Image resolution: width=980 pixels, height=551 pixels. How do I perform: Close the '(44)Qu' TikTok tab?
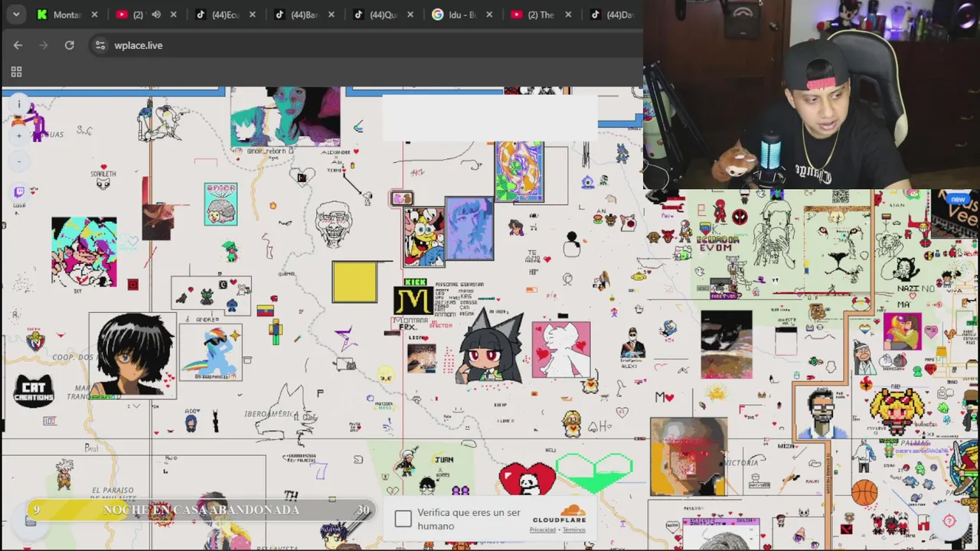410,15
